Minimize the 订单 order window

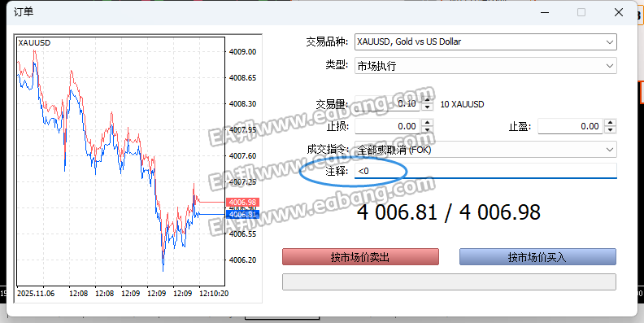[x=545, y=12]
